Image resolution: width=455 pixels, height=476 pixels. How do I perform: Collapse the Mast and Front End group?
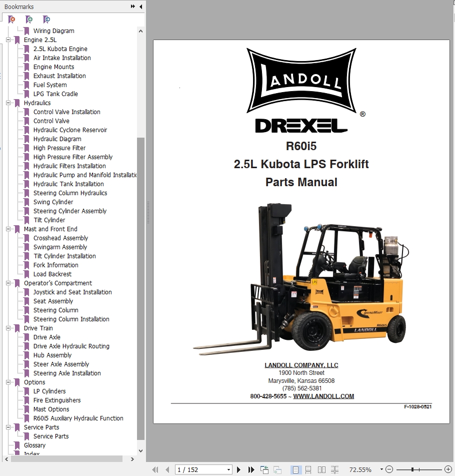point(8,229)
